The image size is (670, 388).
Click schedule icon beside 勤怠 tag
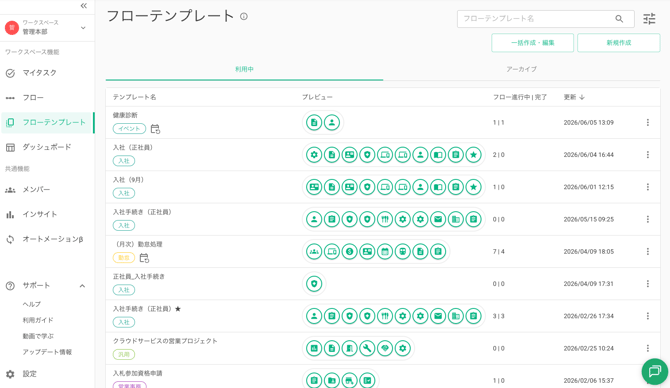(x=144, y=258)
